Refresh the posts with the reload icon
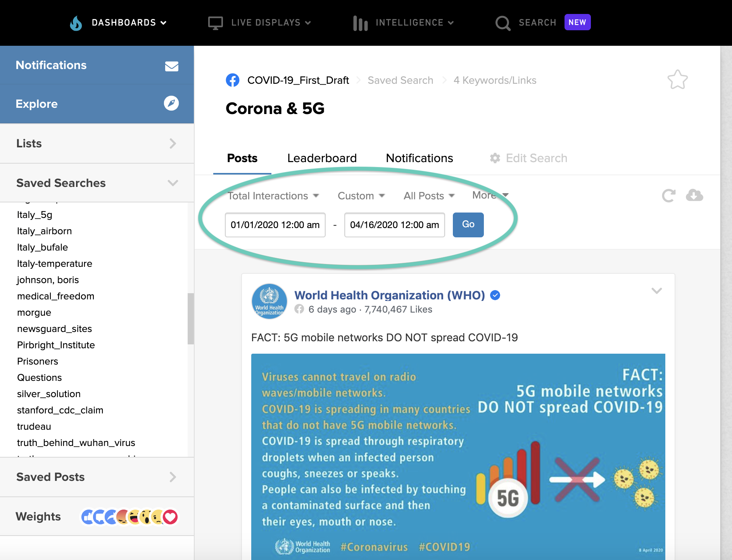The image size is (732, 560). 669,195
